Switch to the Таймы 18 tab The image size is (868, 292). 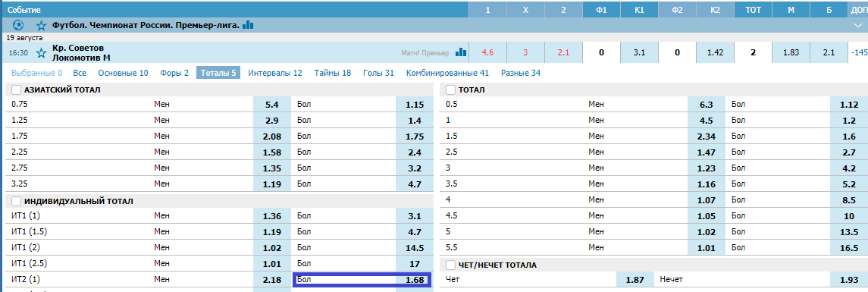pyautogui.click(x=333, y=73)
